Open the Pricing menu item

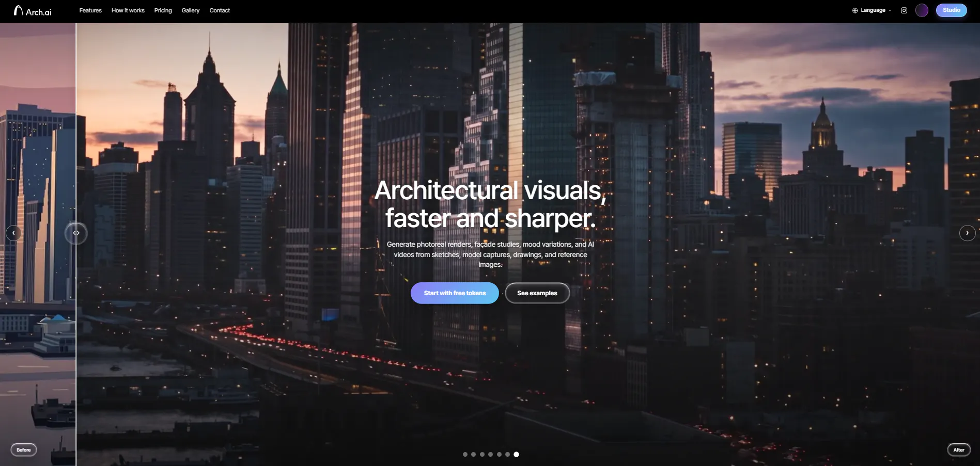(x=163, y=10)
